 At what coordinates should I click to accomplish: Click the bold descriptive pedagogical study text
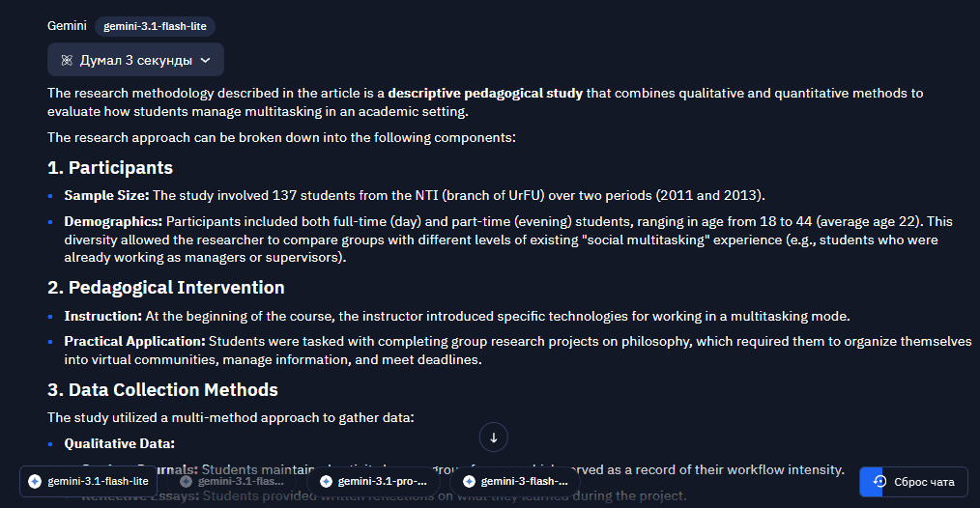[x=485, y=93]
